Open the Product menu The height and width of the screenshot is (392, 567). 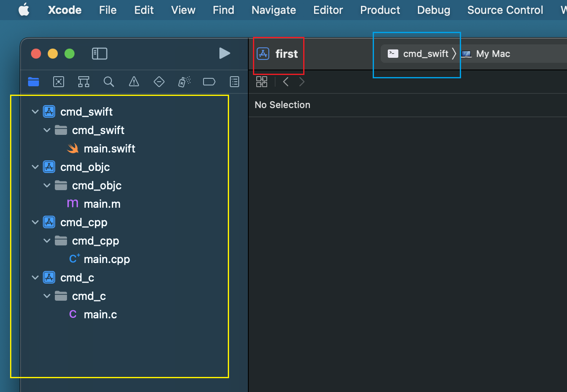(380, 10)
